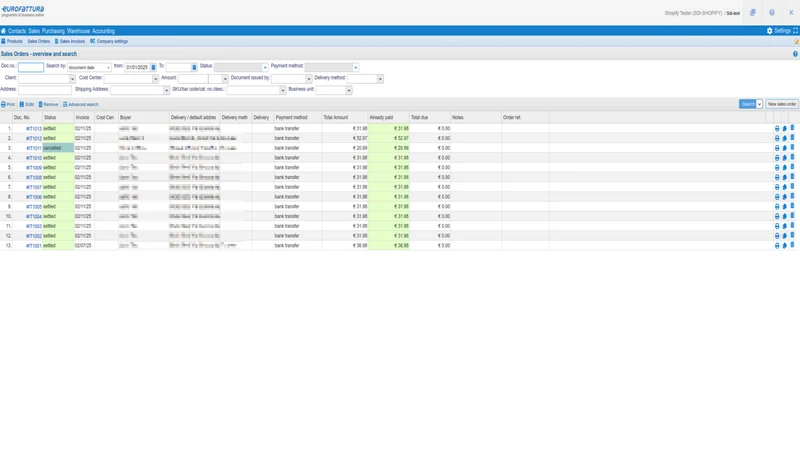The width and height of the screenshot is (800, 450).
Task: Delete order #IT1002 with its trash icon
Action: [x=792, y=235]
